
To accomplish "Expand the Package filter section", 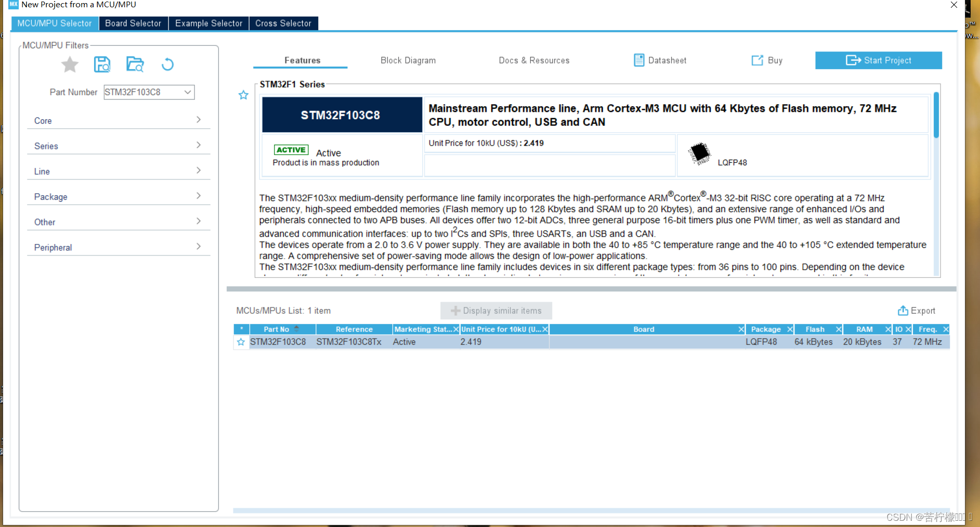I will 119,197.
